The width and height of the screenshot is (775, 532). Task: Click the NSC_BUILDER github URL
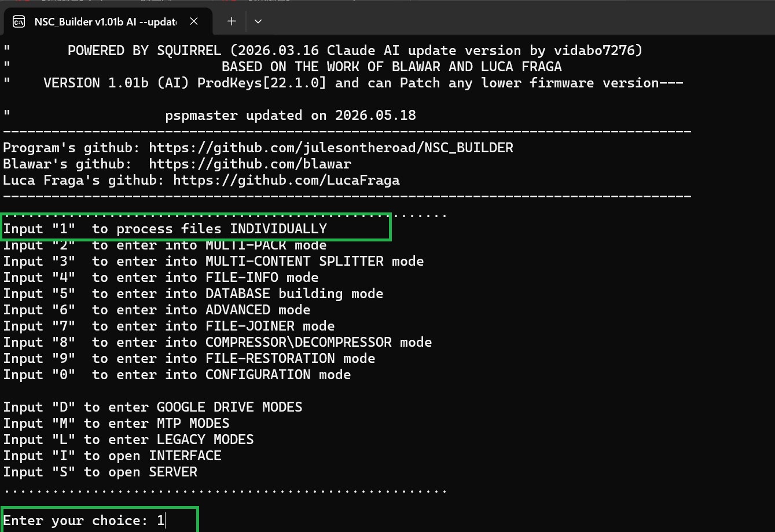click(331, 148)
